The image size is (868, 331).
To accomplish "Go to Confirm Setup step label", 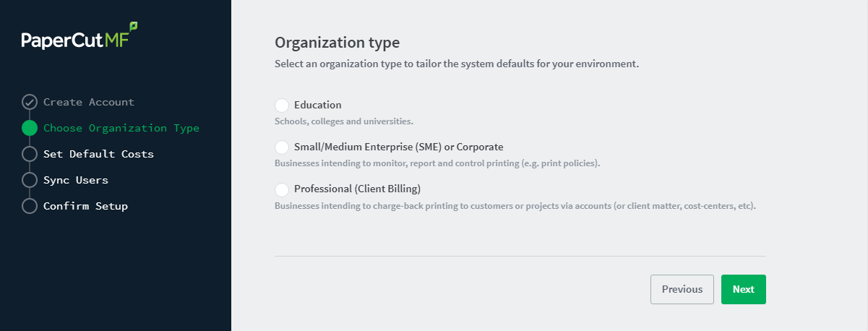I will (x=85, y=206).
